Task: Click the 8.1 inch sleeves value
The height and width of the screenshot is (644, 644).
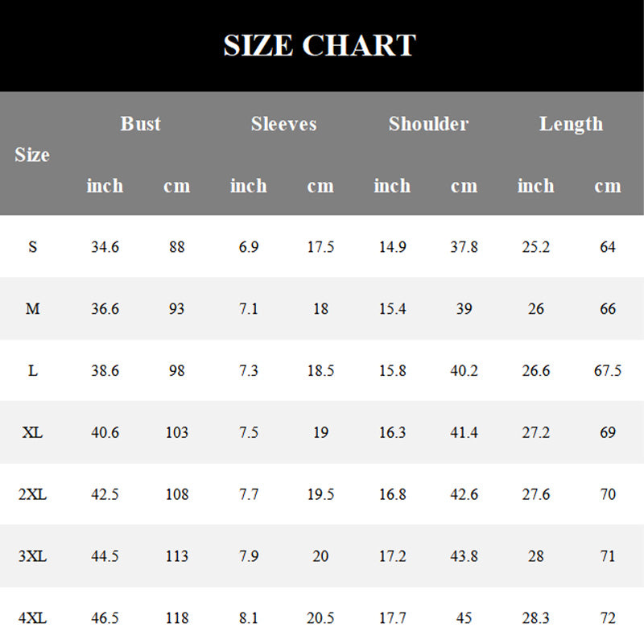Action: [x=249, y=618]
